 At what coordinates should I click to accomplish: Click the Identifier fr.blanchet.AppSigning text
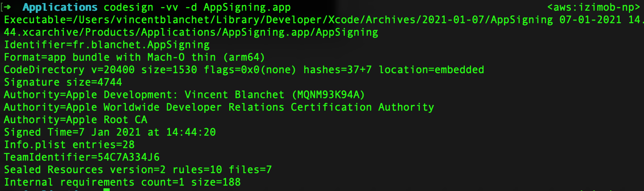click(x=107, y=45)
